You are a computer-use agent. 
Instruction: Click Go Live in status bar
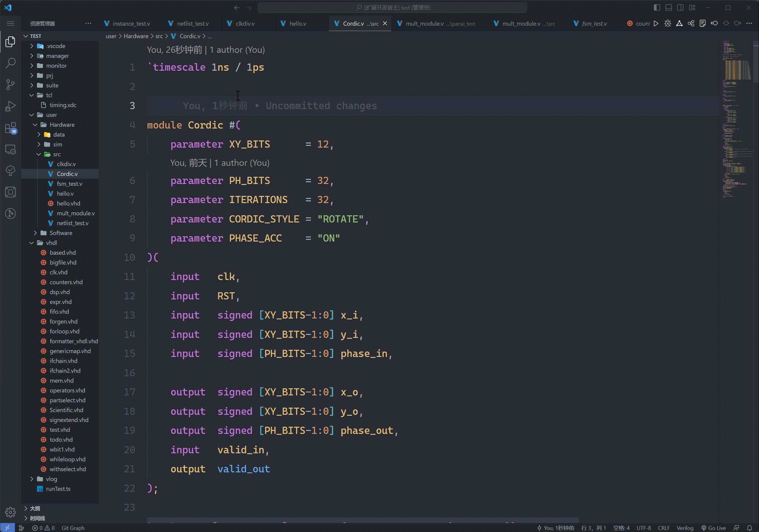(713, 528)
